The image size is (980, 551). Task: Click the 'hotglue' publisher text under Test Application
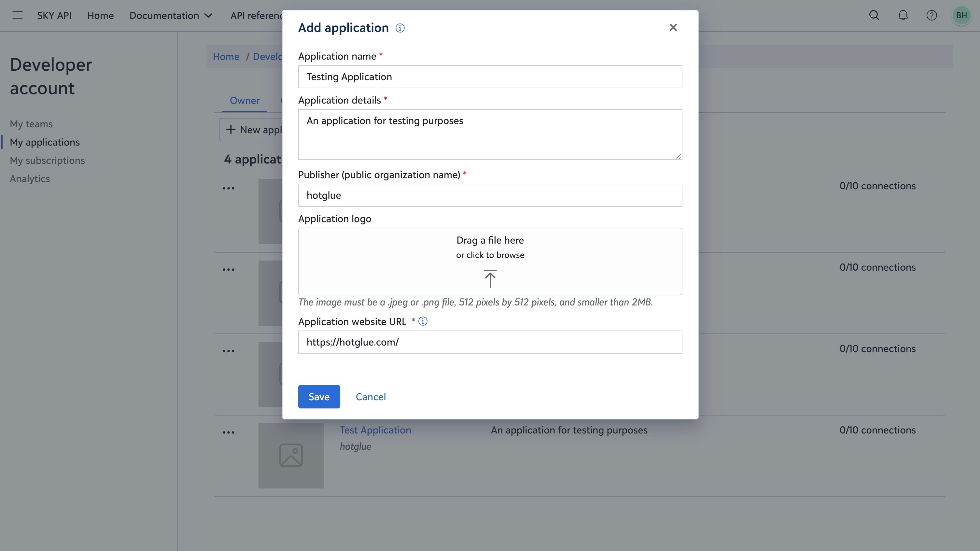pos(355,446)
